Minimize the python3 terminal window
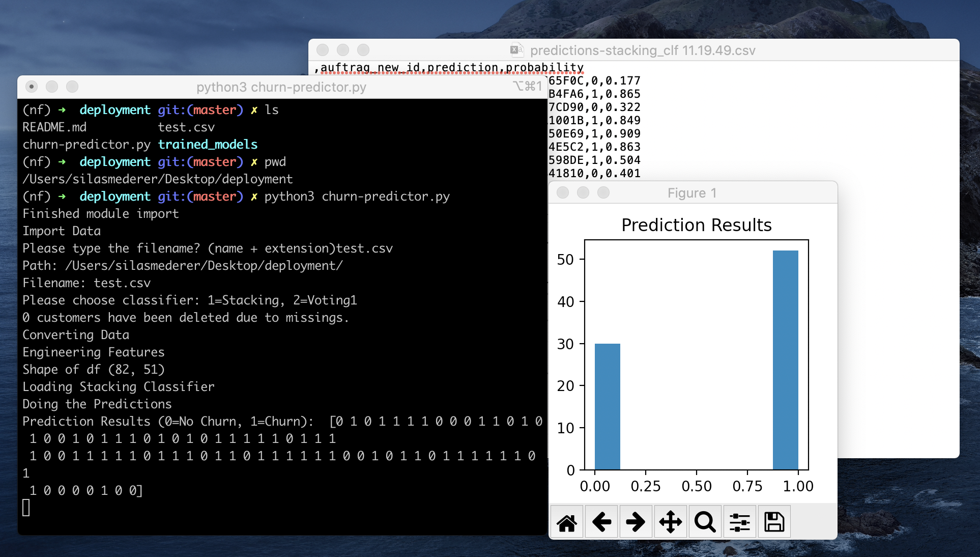980x557 pixels. click(x=52, y=87)
